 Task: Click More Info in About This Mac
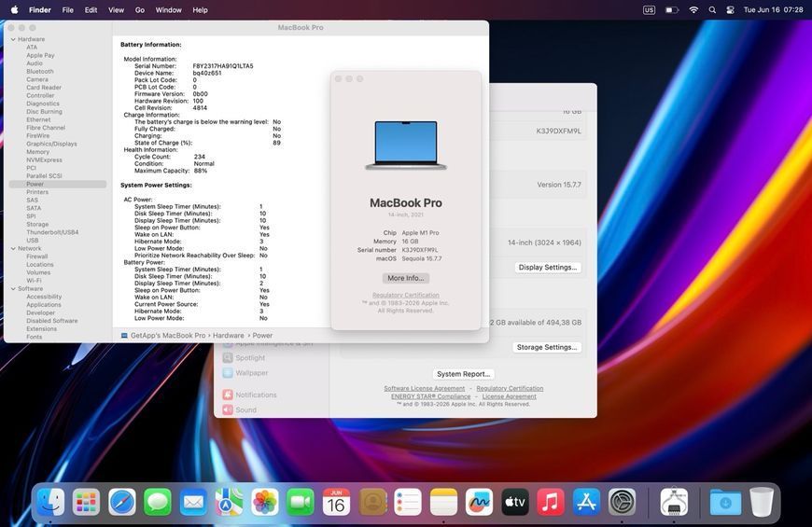click(x=405, y=278)
